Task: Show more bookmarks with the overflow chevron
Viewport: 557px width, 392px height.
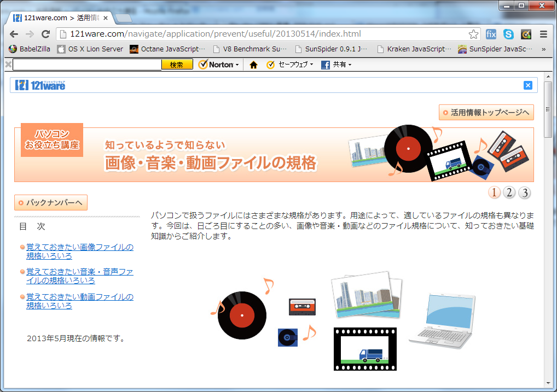Action: tap(543, 49)
